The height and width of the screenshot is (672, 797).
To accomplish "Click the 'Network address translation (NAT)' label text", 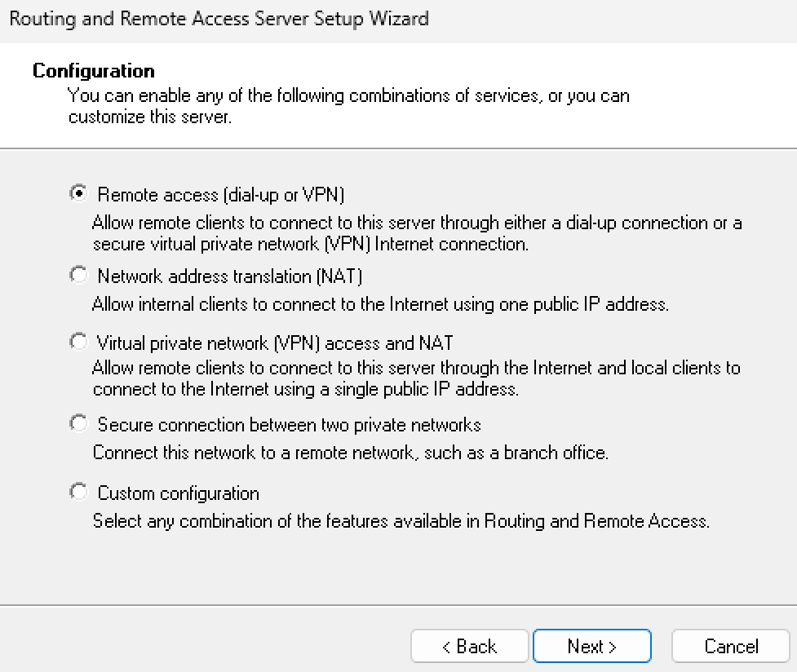I will (x=229, y=276).
